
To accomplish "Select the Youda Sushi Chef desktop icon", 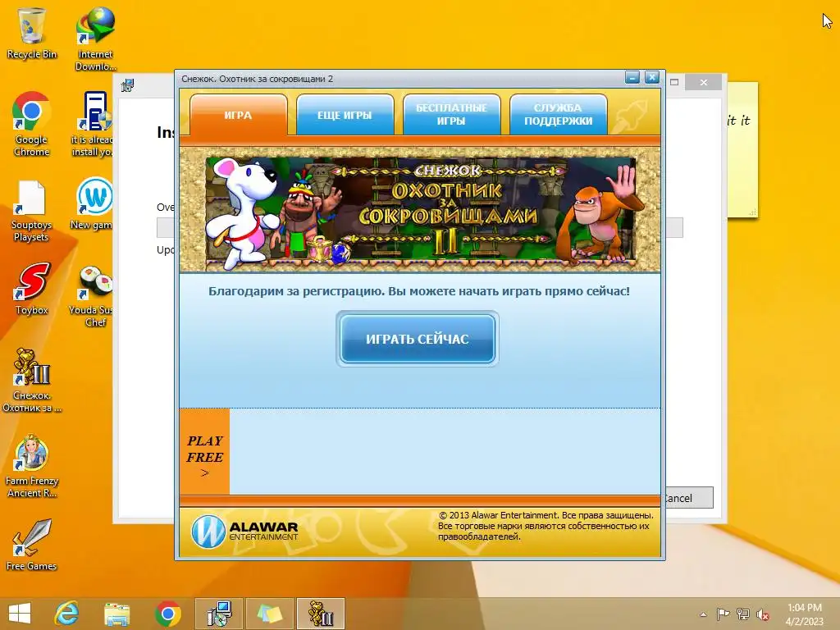I will click(x=92, y=295).
